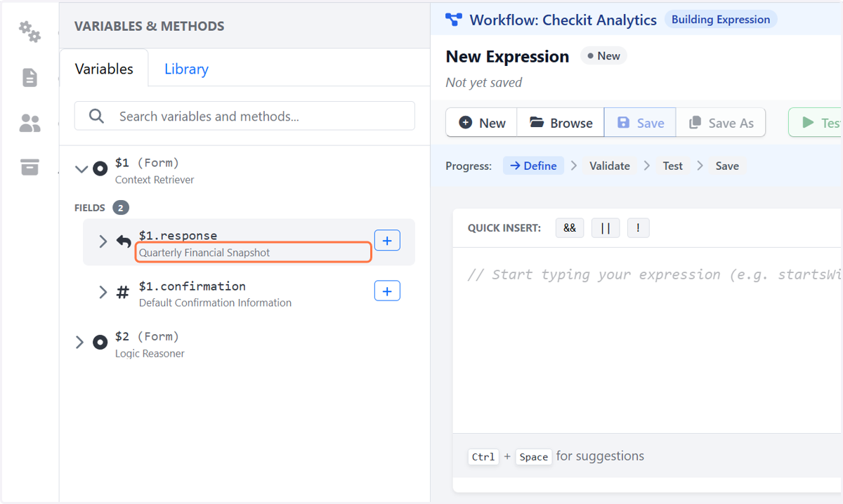Open the document sidebar icon
The image size is (843, 504).
pyautogui.click(x=30, y=77)
